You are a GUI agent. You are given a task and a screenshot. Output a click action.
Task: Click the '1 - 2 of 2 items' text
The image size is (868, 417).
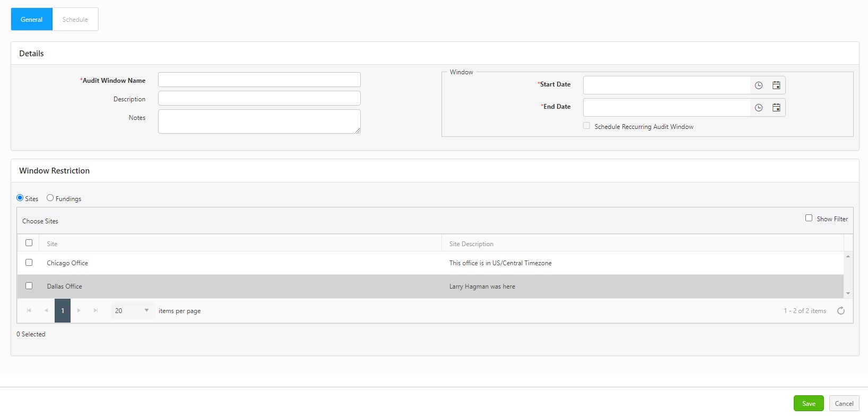pyautogui.click(x=805, y=311)
